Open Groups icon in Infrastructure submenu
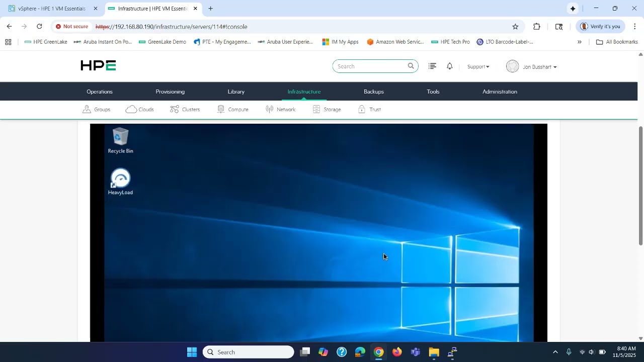 pyautogui.click(x=87, y=109)
